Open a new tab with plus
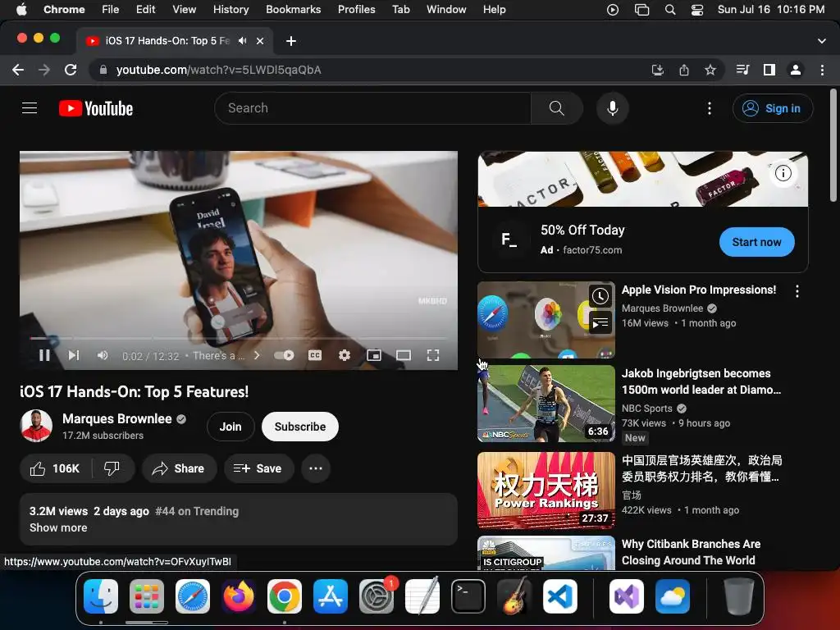The image size is (840, 630). click(x=291, y=41)
